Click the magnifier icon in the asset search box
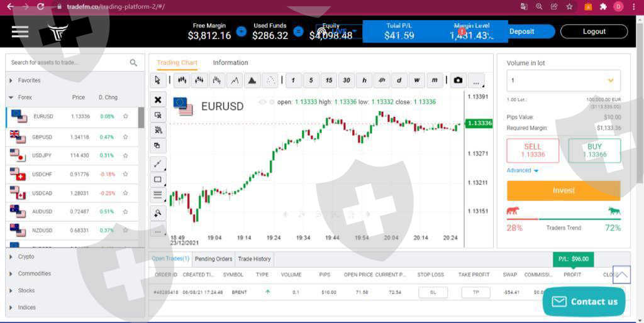644x323 pixels. point(133,62)
